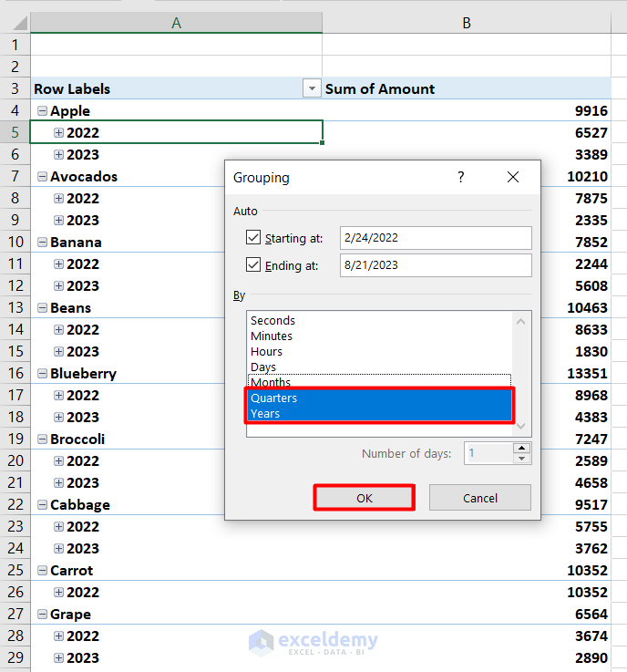Screen dimensions: 627x672
Task: Collapse the Blueberry group
Action: pyautogui.click(x=42, y=373)
